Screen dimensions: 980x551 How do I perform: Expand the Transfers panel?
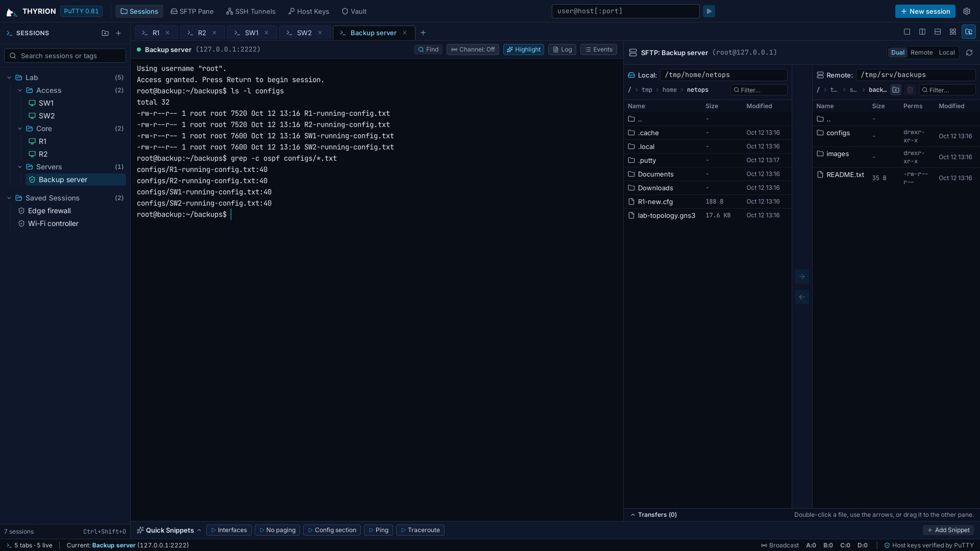point(653,515)
